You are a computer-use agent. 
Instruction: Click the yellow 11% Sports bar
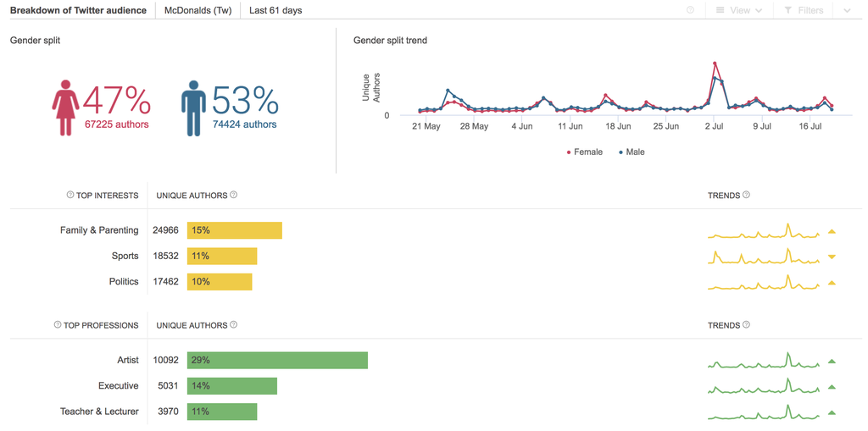[x=222, y=256]
